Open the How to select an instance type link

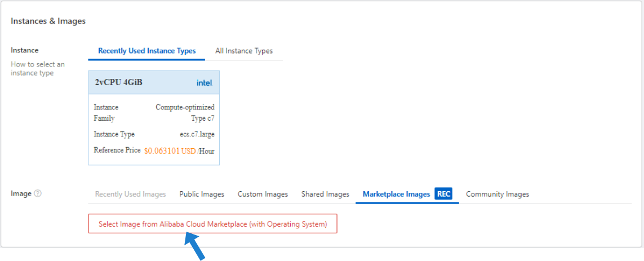pyautogui.click(x=37, y=68)
